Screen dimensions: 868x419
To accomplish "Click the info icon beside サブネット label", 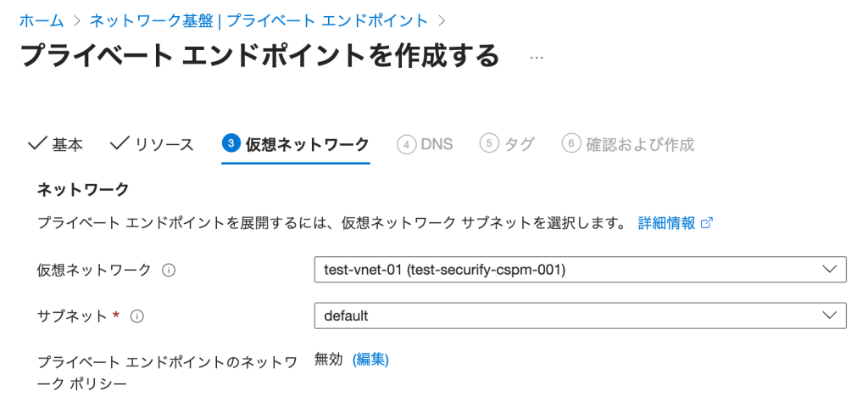I will pos(136,316).
